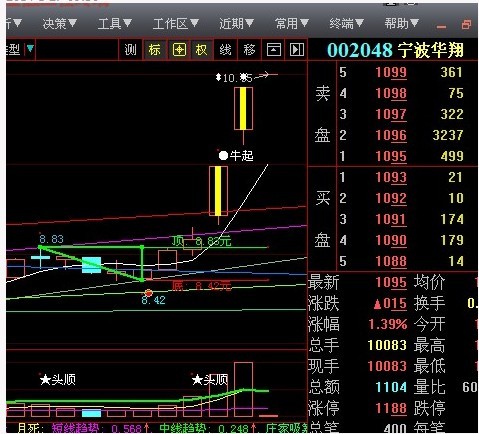Click the skip-to-end arrow icon

click(297, 50)
